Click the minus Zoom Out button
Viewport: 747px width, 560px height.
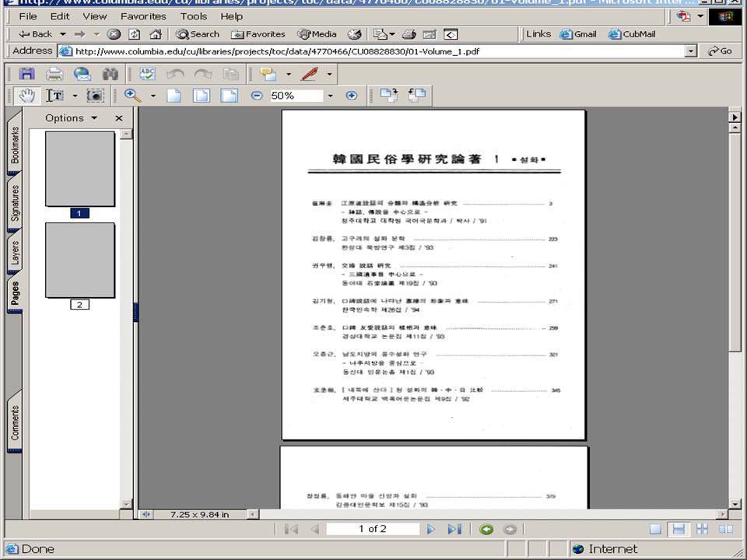(x=257, y=96)
